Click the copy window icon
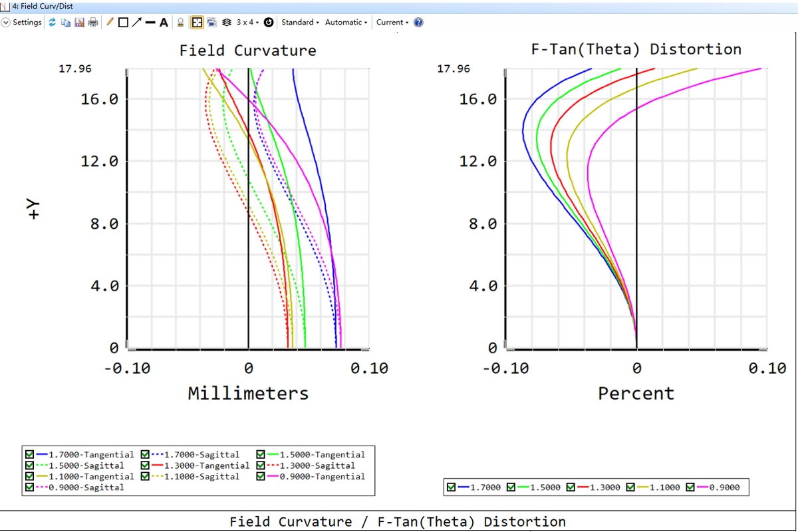Viewport: 798px width, 532px height. pos(66,23)
